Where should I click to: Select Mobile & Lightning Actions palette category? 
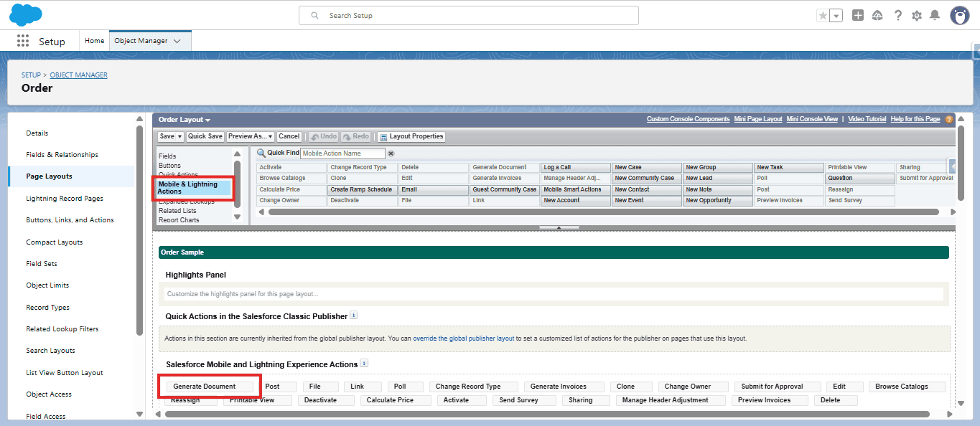[x=194, y=188]
